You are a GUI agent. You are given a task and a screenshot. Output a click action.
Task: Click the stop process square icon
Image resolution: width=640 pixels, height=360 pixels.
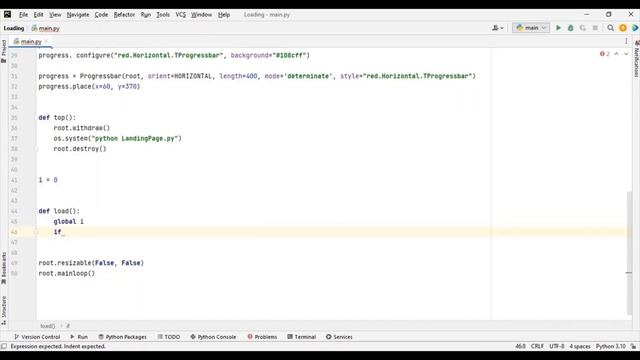tap(595, 28)
